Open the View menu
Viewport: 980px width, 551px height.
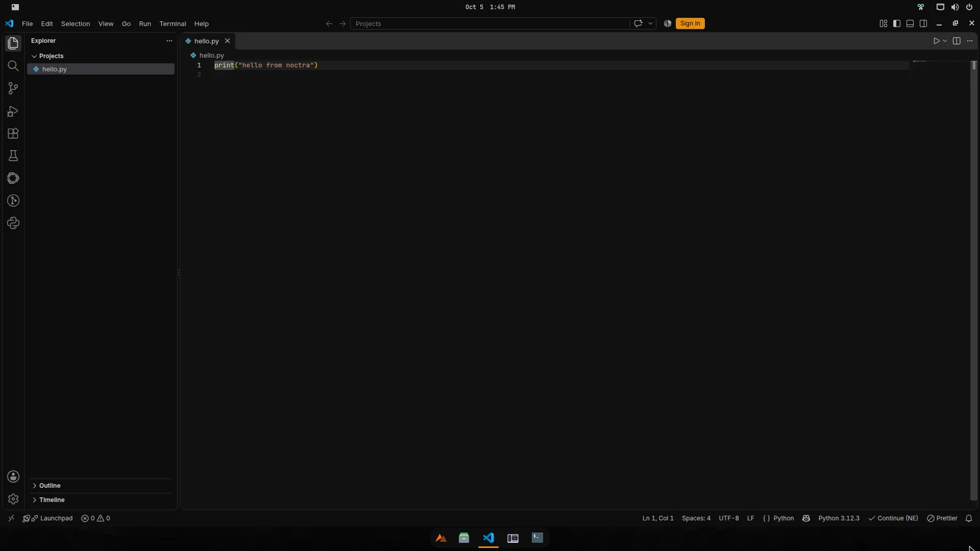[x=106, y=24]
